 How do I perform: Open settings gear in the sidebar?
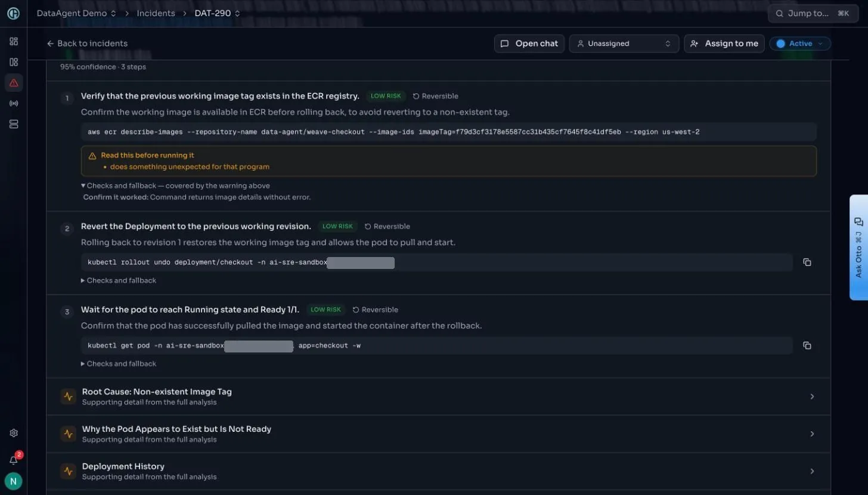click(x=14, y=433)
